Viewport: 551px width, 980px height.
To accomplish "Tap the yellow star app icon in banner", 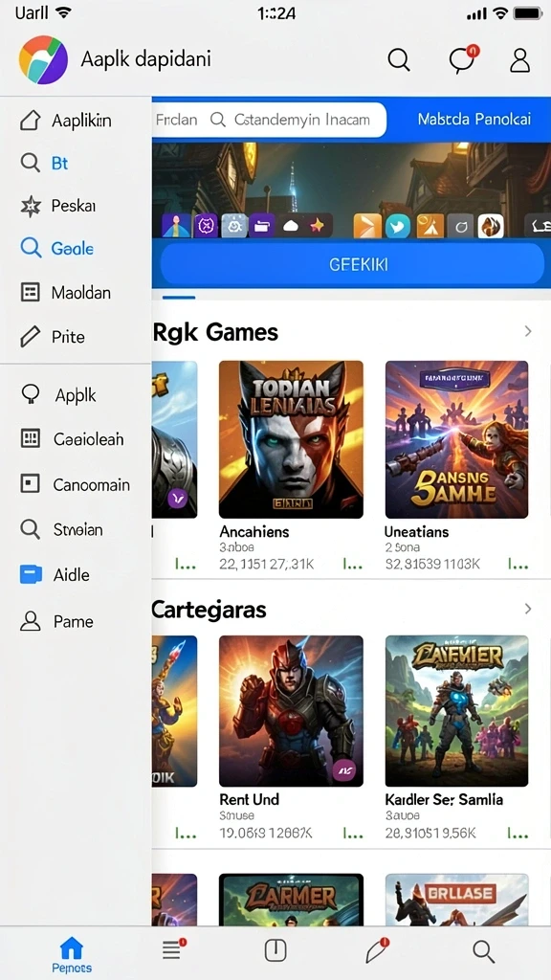I will [x=318, y=226].
